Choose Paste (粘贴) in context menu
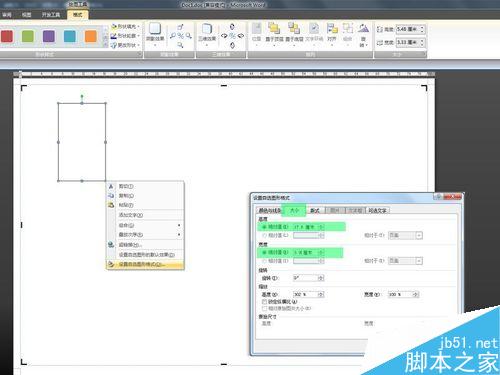 tap(145, 205)
